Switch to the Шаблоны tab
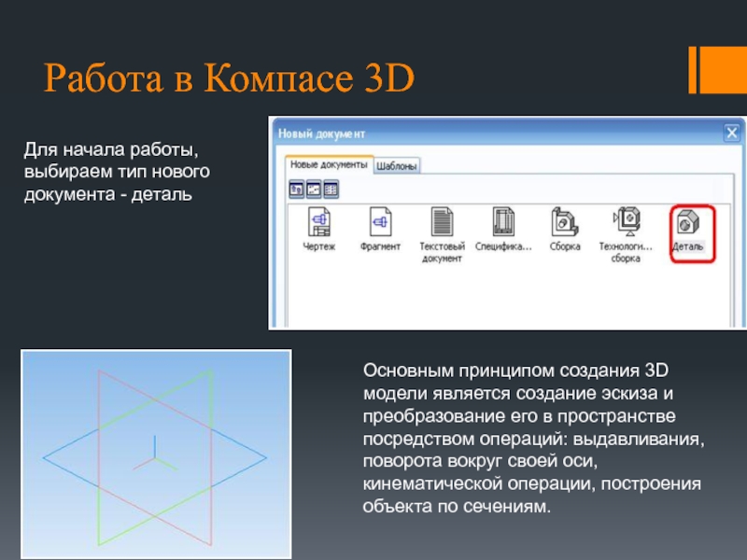Image resolution: width=747 pixels, height=560 pixels. tap(396, 166)
